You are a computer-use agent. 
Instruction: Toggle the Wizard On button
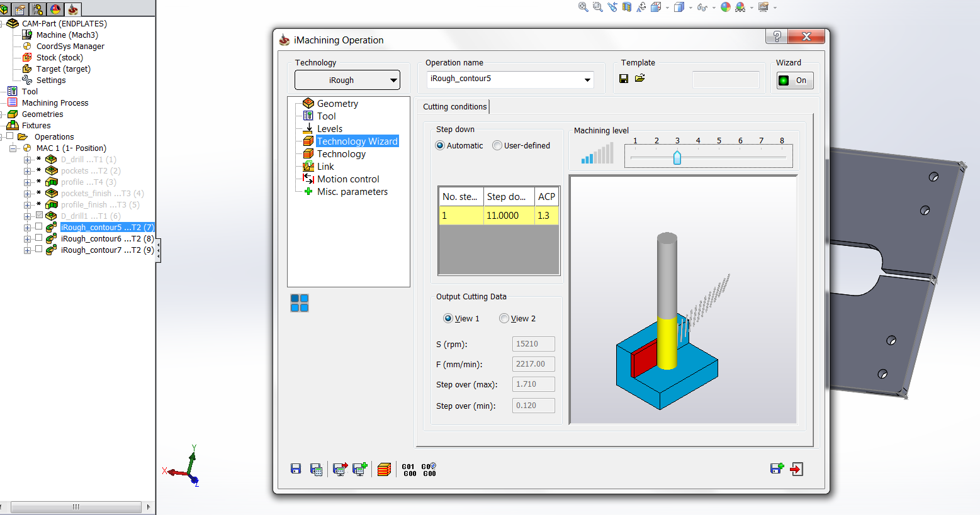(795, 80)
